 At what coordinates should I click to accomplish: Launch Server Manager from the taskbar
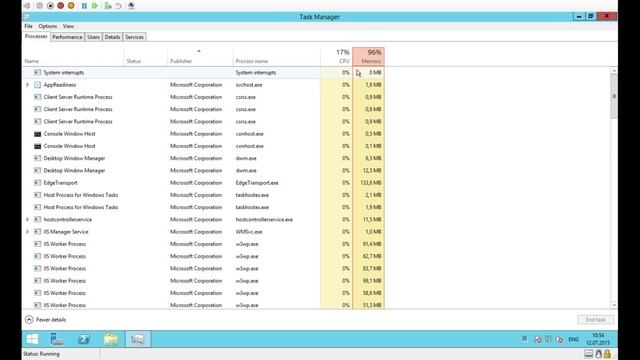pyautogui.click(x=57, y=339)
